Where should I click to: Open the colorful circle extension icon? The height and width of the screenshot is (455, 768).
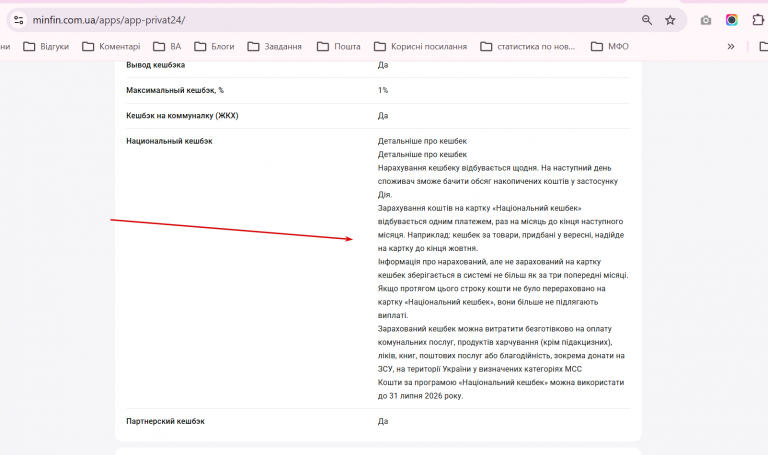(732, 20)
